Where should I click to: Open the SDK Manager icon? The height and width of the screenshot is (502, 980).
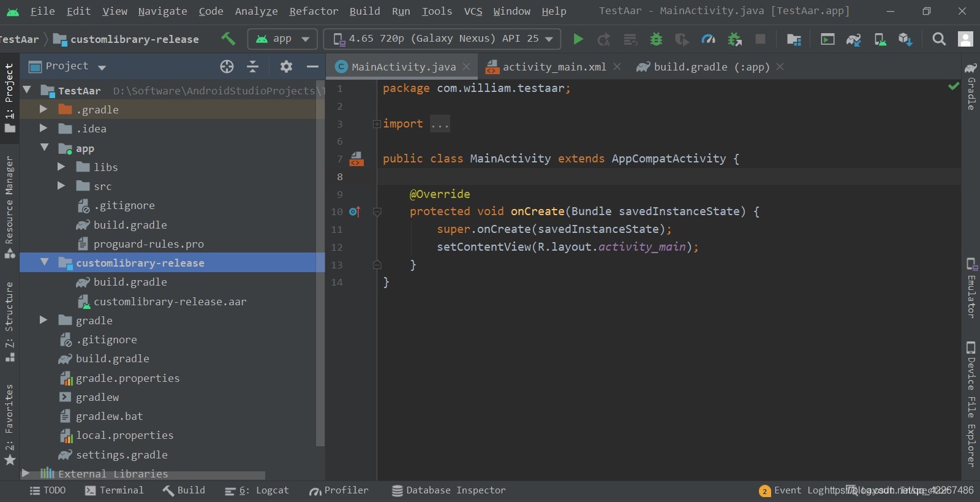tap(905, 39)
